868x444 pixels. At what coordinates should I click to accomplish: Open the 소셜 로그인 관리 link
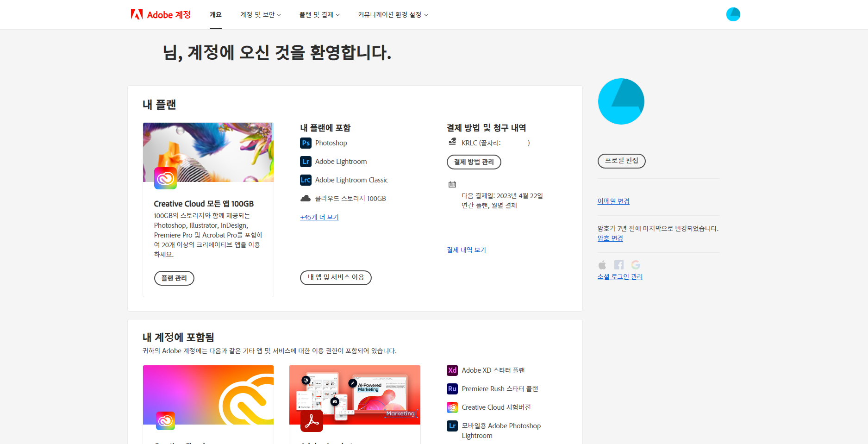[620, 277]
